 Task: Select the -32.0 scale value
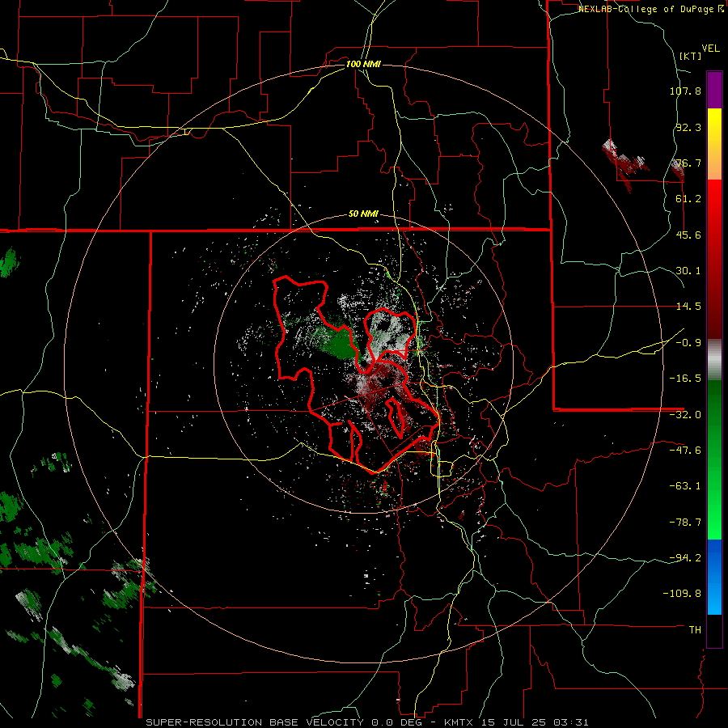(x=685, y=415)
